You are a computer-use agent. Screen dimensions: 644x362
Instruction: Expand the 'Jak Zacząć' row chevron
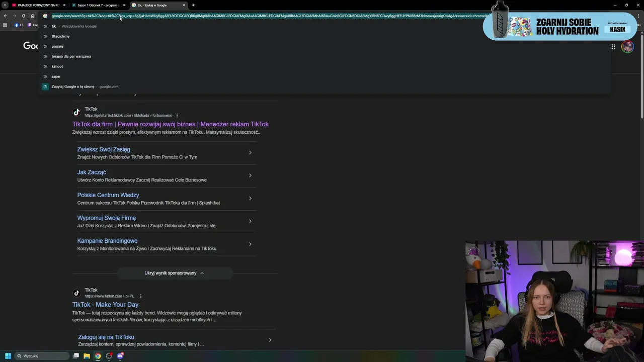pyautogui.click(x=250, y=175)
